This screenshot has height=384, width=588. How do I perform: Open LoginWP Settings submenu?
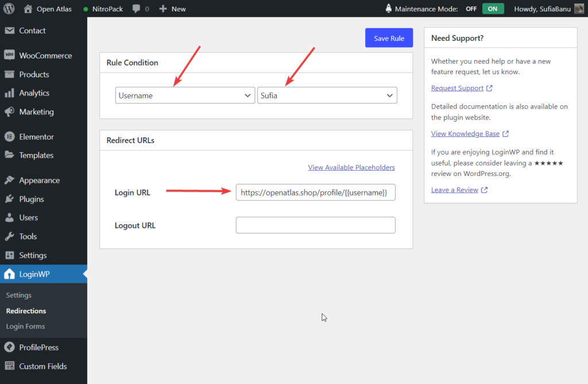click(19, 295)
